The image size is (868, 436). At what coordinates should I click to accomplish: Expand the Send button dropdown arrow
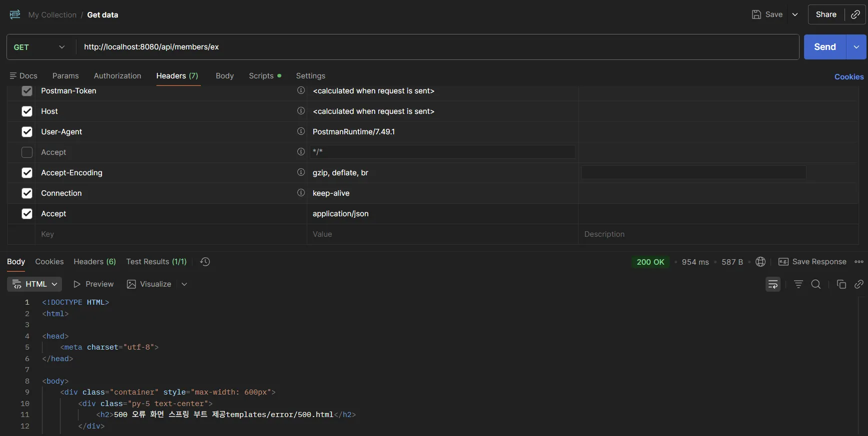tap(857, 47)
